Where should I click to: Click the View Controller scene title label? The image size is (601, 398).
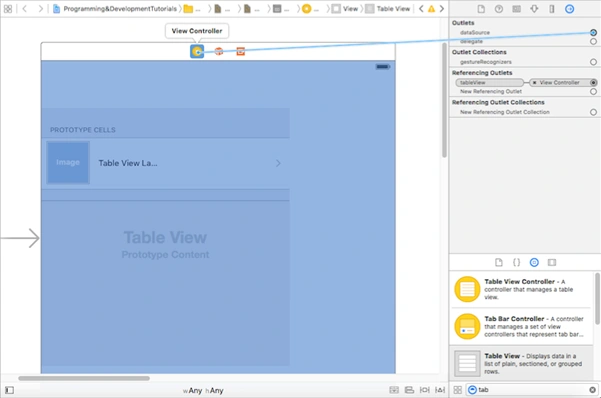tap(197, 31)
